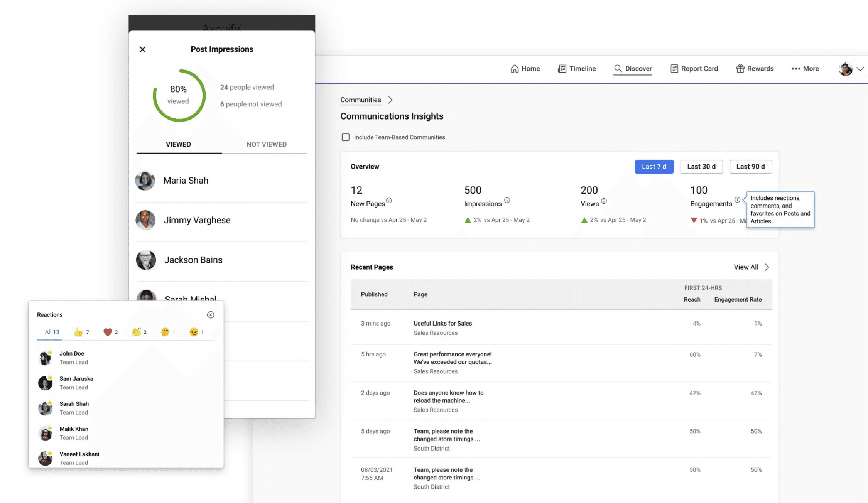Show info for Impressions metric
Viewport: 868px width, 503px height.
(507, 200)
